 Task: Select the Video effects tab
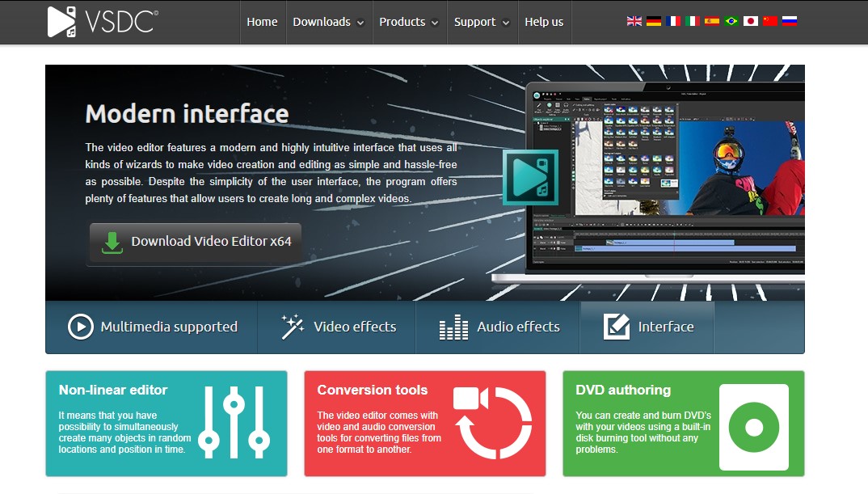pos(336,327)
